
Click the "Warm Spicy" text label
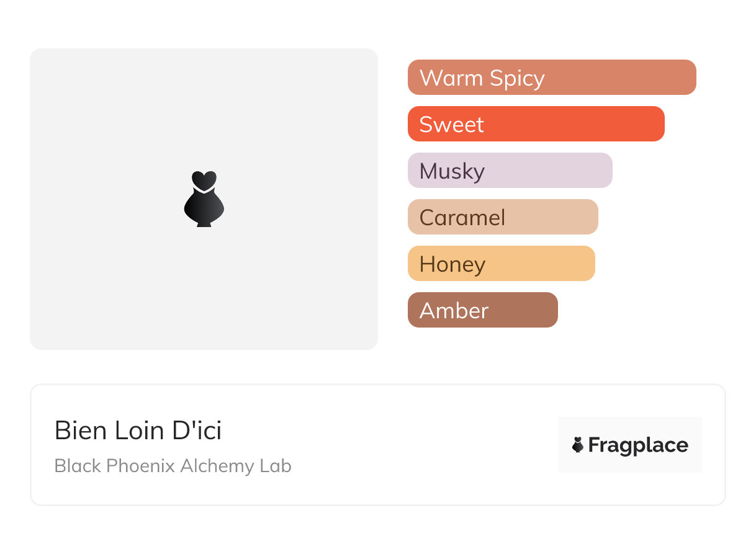tap(482, 78)
